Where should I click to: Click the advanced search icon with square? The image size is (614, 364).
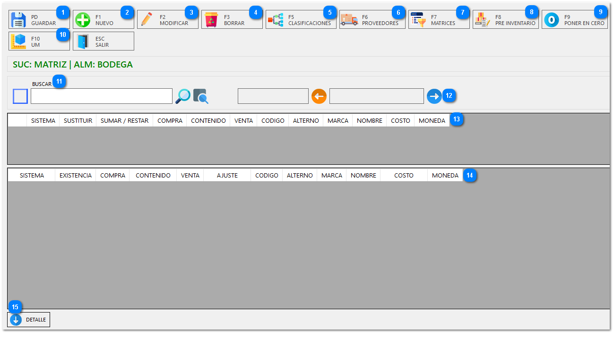[x=201, y=96]
